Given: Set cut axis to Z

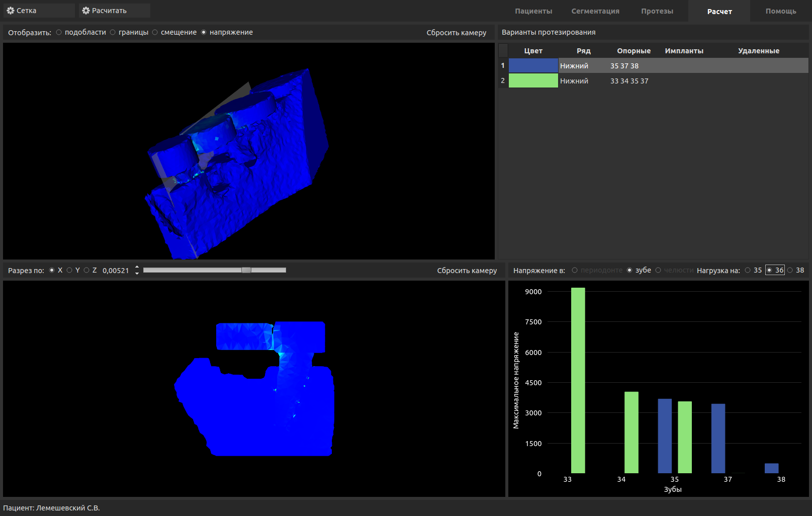Looking at the screenshot, I should (x=86, y=270).
